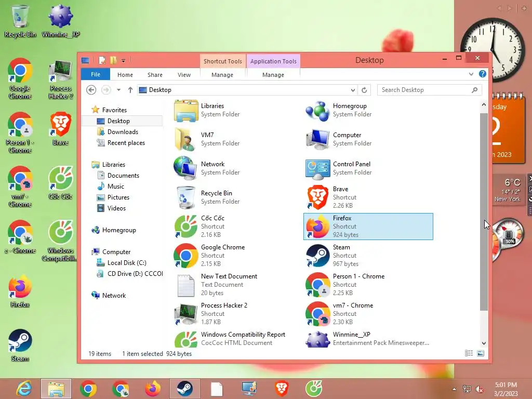Select Google Chrome shortcut in Explorer list
The image size is (532, 399).
click(x=236, y=256)
